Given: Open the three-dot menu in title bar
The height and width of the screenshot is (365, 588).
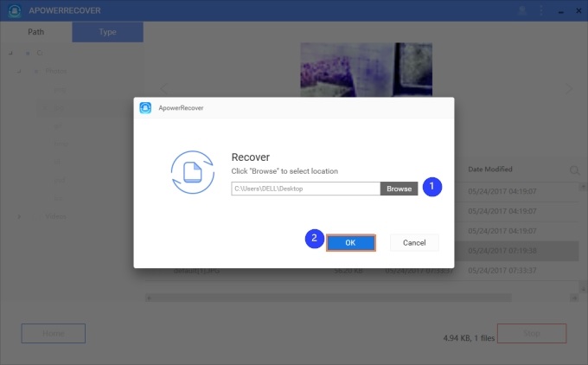Looking at the screenshot, I should click(x=541, y=10).
